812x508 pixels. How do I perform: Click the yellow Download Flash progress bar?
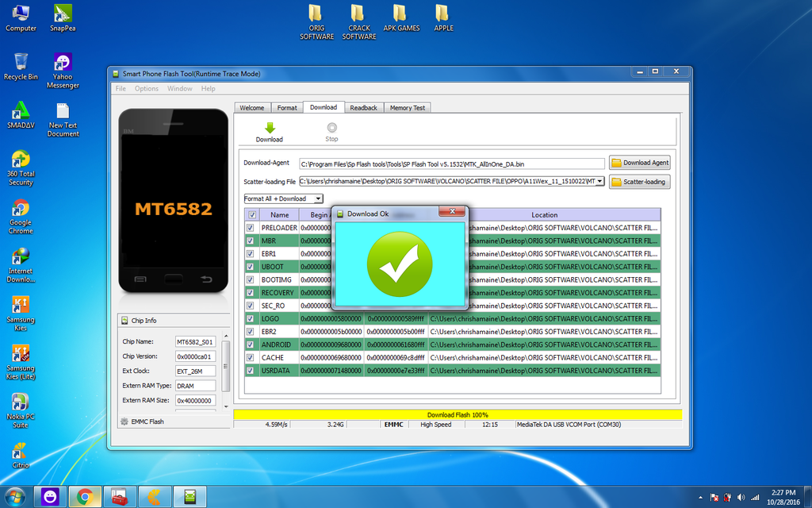pos(458,414)
